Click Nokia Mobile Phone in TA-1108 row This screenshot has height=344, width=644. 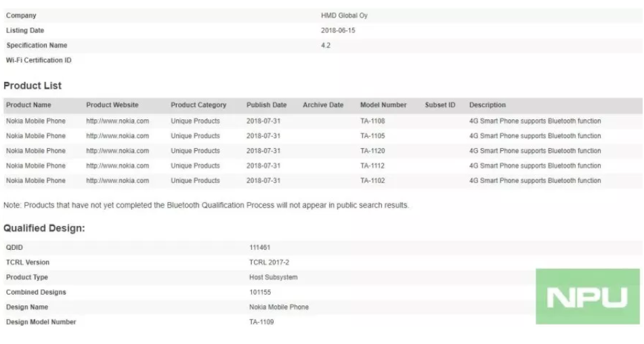36,121
